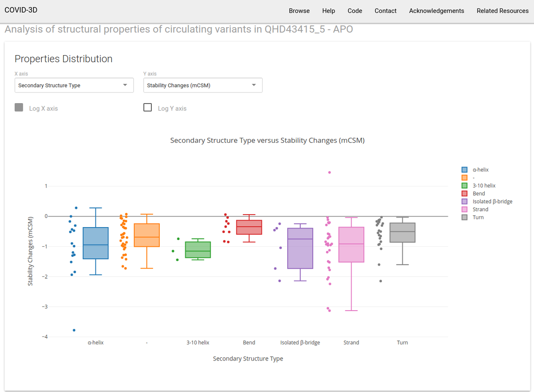Click the Bend legend color icon
Viewport: 534px width, 392px height.
click(465, 193)
